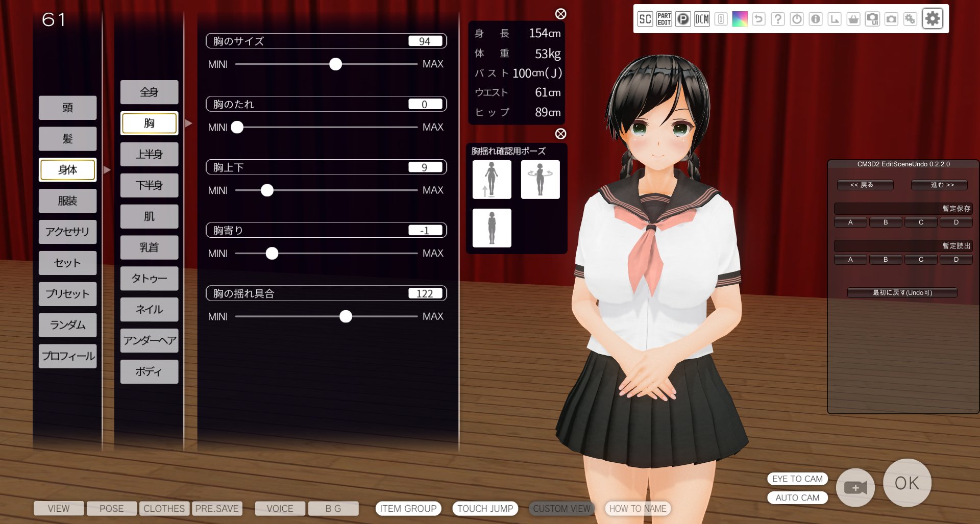This screenshot has height=524, width=980.
Task: Click 進む >> in EditSceneUndo
Action: [x=939, y=185]
